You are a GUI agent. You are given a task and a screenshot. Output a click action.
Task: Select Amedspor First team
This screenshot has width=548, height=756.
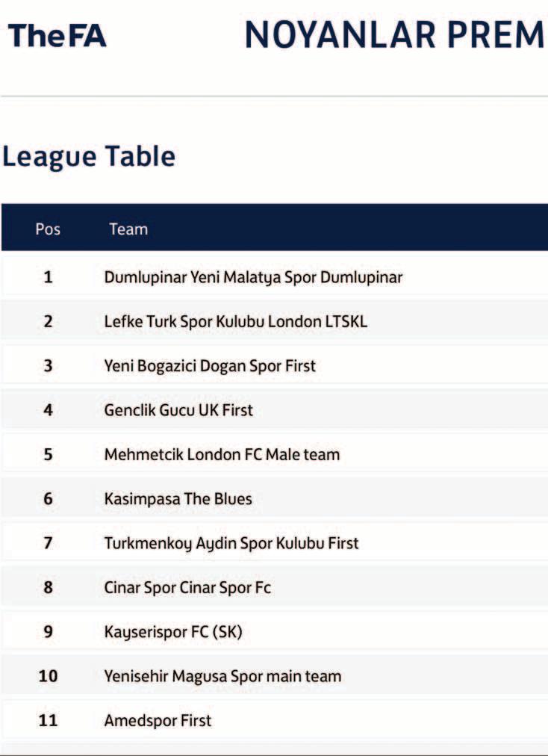coord(158,721)
